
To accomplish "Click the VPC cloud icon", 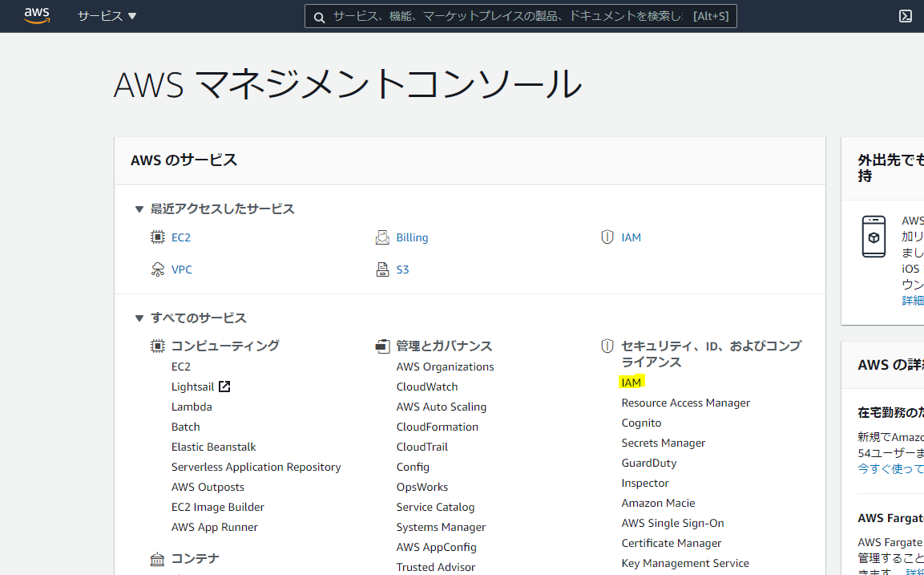I will point(157,269).
